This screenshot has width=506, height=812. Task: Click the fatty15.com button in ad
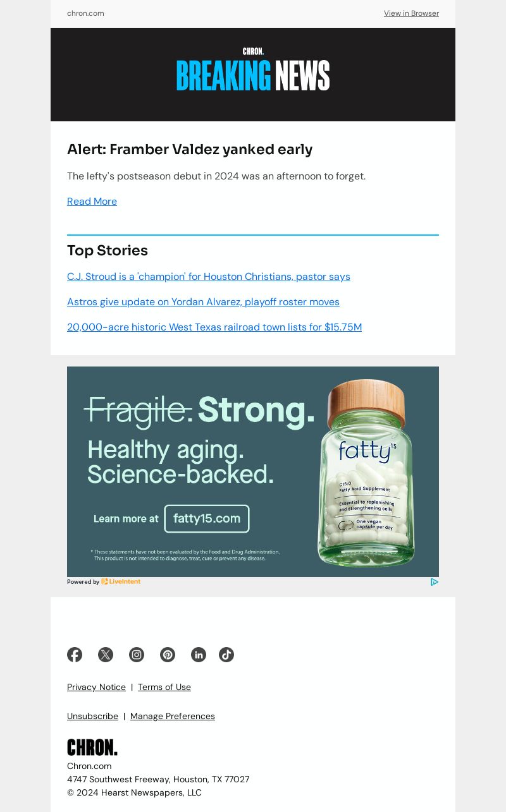207,519
